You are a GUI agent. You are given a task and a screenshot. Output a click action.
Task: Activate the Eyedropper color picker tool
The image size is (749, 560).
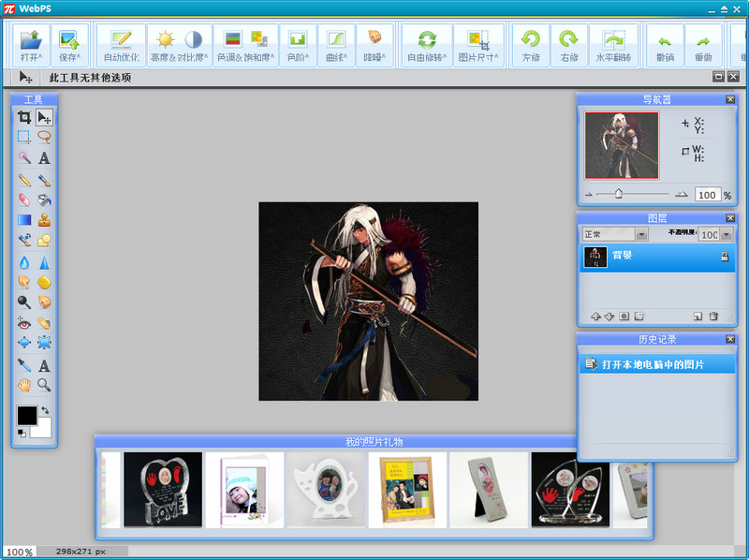pyautogui.click(x=24, y=365)
